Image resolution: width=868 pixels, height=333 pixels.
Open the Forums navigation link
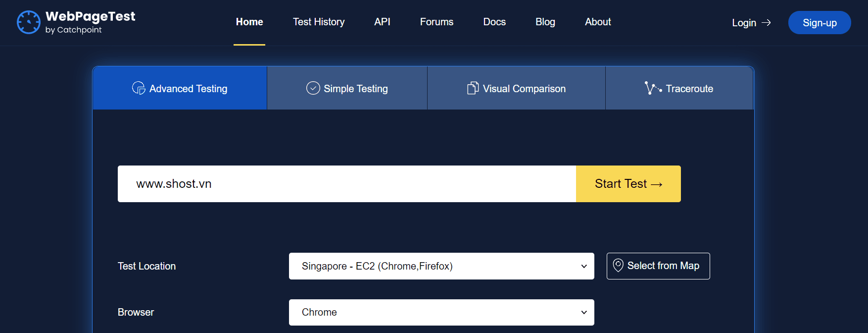tap(436, 22)
